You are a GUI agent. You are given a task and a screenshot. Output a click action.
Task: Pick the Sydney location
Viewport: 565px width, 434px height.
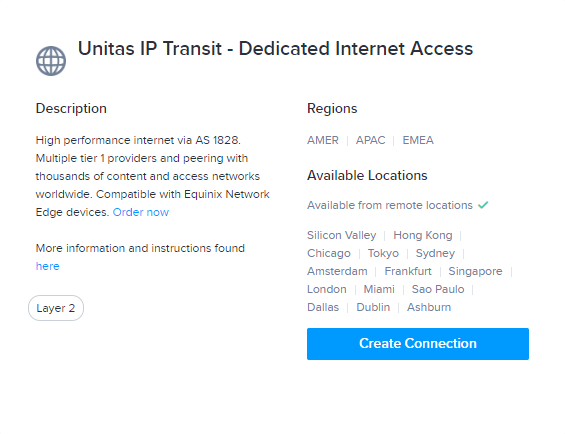[435, 253]
